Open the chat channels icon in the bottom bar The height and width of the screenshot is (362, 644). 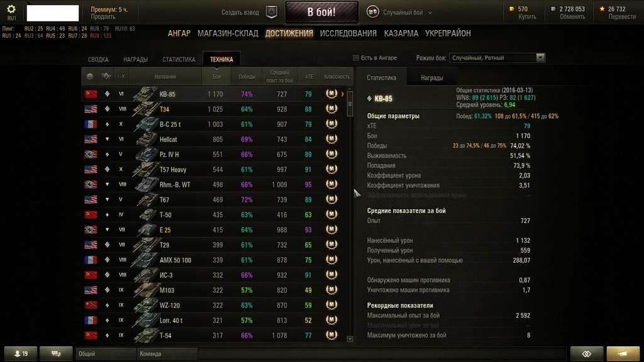tap(56, 353)
